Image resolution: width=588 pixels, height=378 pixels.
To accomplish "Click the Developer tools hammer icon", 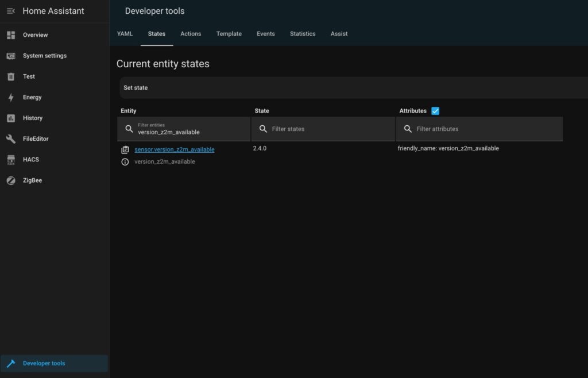I will (x=11, y=364).
